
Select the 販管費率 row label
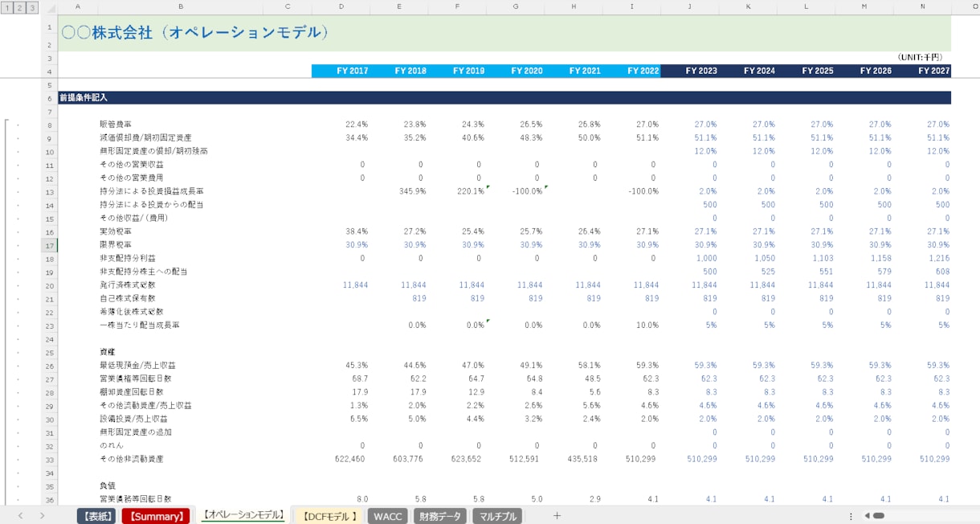116,125
